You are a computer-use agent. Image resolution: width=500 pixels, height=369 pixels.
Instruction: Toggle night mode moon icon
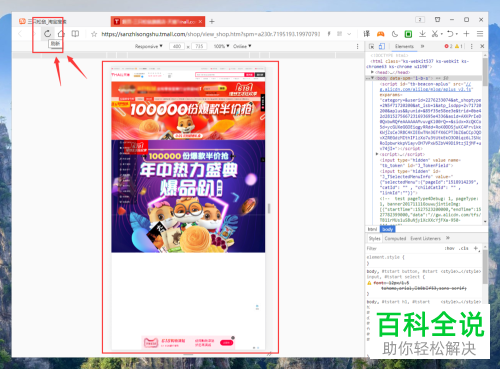click(395, 34)
